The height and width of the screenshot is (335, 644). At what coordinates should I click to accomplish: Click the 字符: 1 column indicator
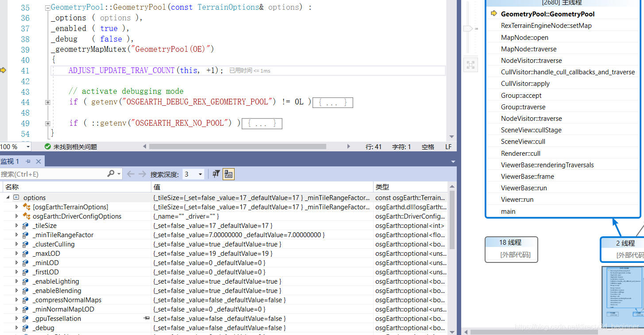pyautogui.click(x=401, y=147)
